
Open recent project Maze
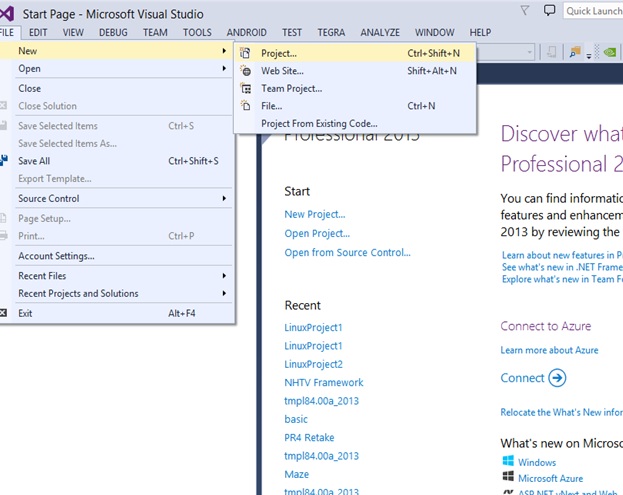296,474
